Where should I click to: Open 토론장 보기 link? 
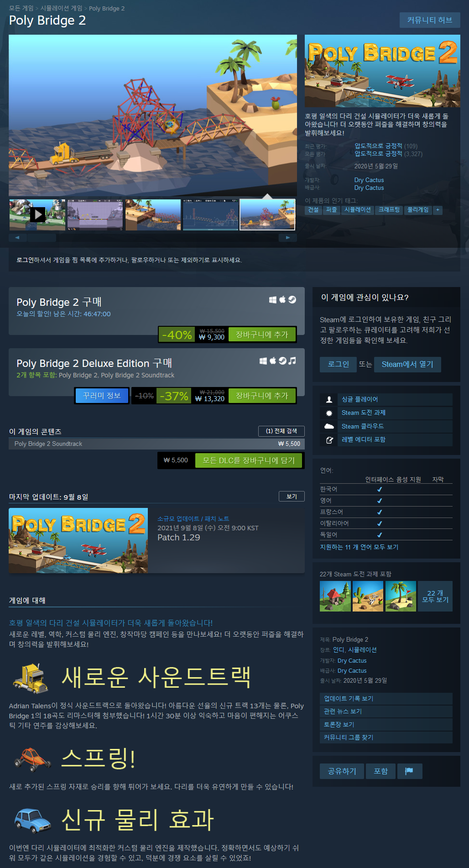(x=386, y=725)
